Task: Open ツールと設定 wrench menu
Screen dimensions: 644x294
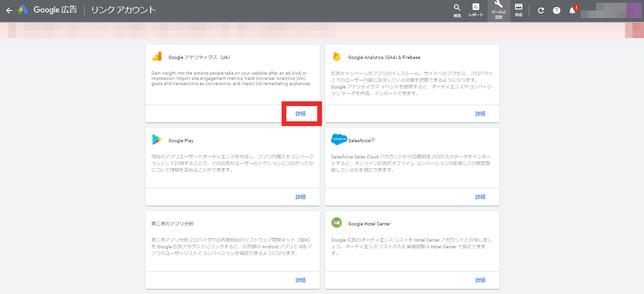Action: click(x=498, y=10)
